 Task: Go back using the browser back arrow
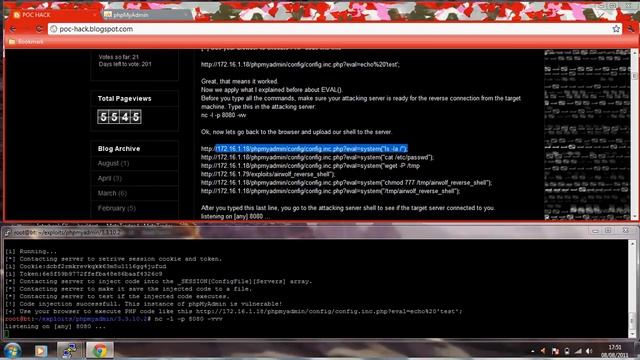(13, 29)
